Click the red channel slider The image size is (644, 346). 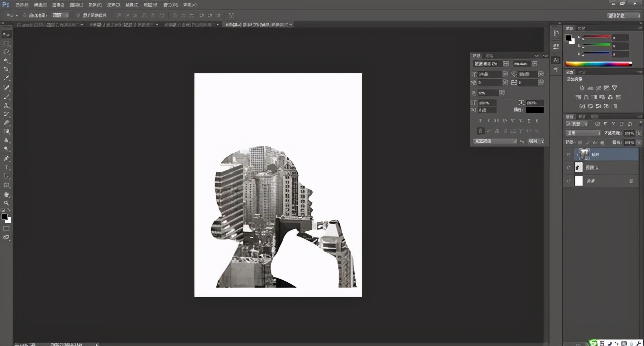(597, 37)
